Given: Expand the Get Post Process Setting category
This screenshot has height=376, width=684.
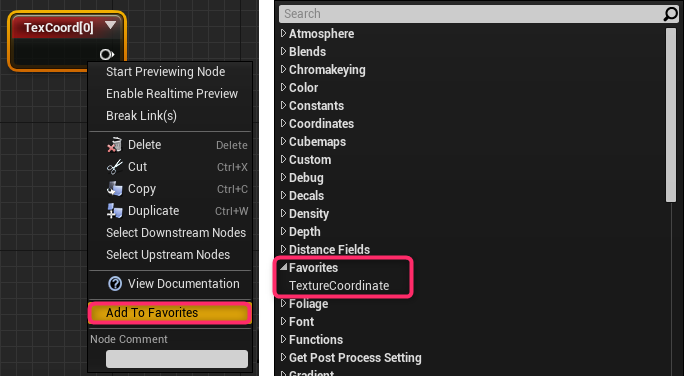Looking at the screenshot, I should [x=284, y=357].
